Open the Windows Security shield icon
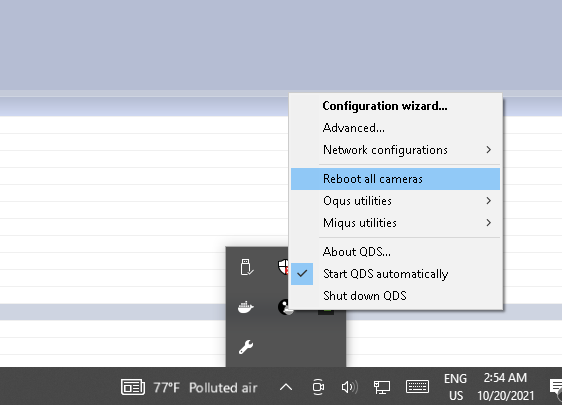The height and width of the screenshot is (405, 562). tap(283, 267)
